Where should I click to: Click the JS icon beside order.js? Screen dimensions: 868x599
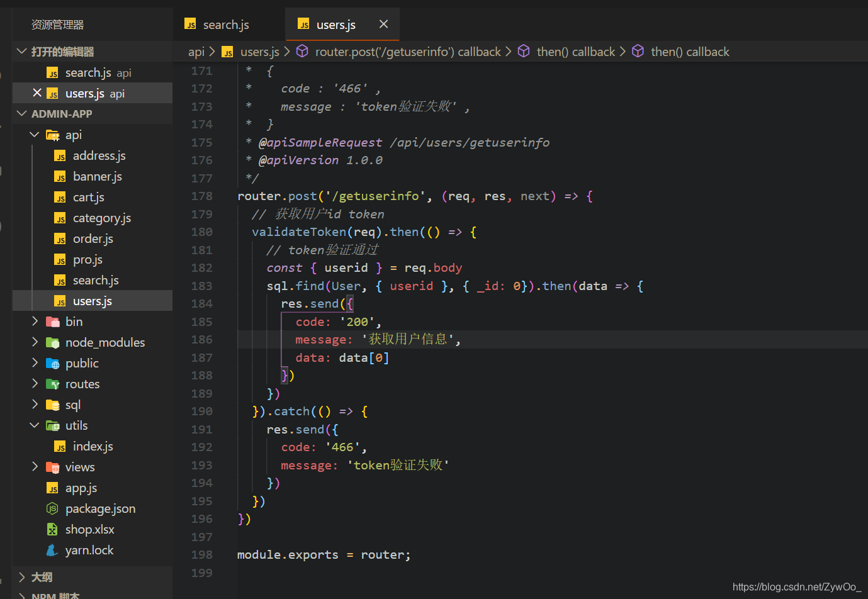click(60, 239)
